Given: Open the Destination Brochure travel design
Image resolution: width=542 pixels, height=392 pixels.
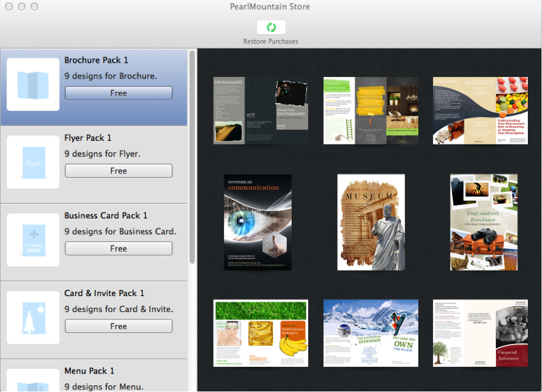Looking at the screenshot, I should pos(484,222).
